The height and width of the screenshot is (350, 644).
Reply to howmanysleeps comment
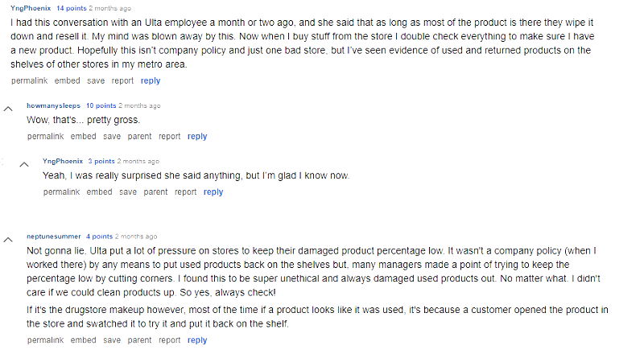(197, 136)
